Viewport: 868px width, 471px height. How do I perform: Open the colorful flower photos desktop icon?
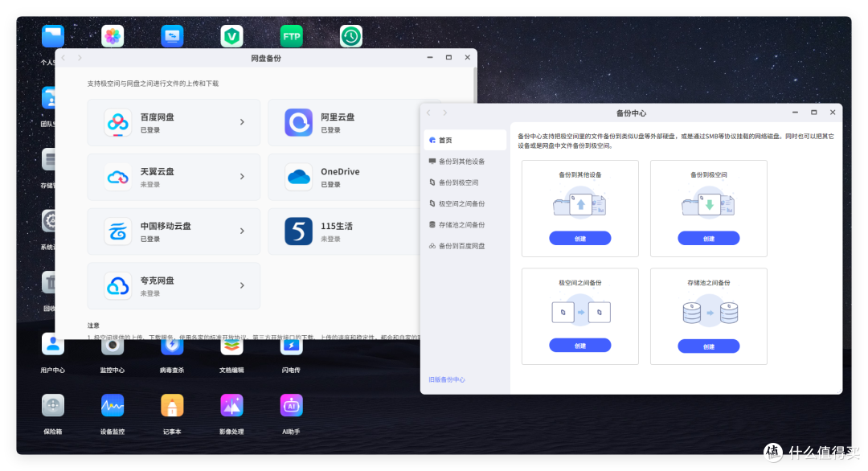point(113,36)
